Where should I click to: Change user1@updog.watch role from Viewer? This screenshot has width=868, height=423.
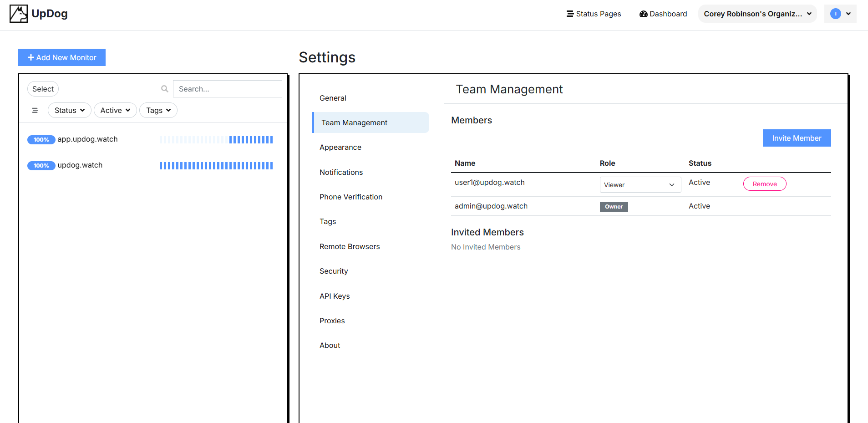(640, 184)
